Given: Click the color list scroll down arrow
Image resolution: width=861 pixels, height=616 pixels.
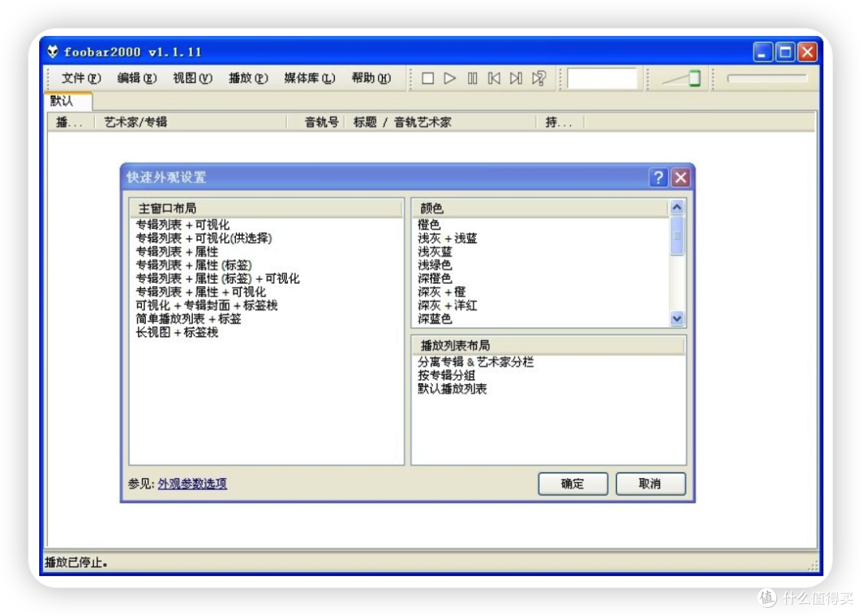Looking at the screenshot, I should pos(677,319).
